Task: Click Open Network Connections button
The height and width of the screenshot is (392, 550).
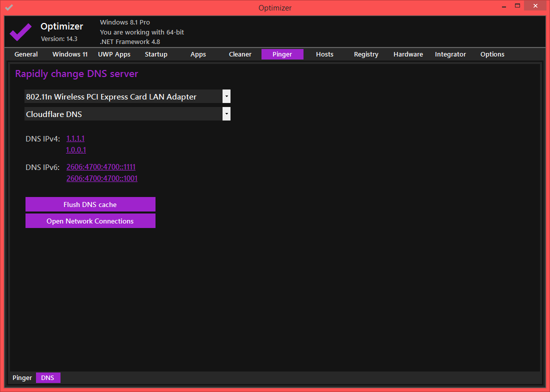Action: click(x=90, y=221)
